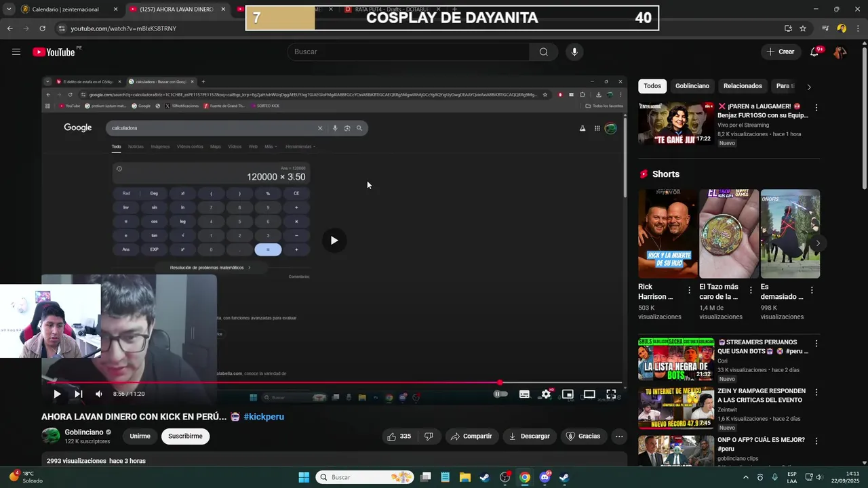Open File Explorer from the taskbar

(x=465, y=477)
